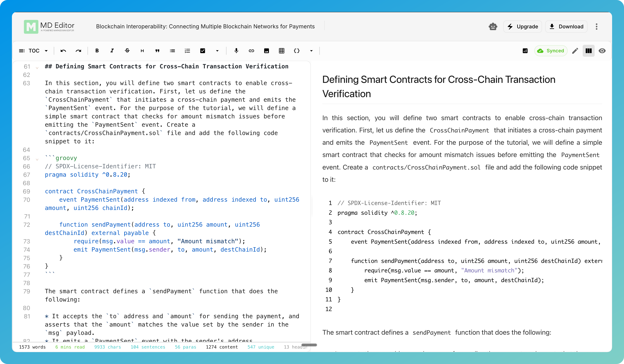
Task: Click the Upgrade button
Action: 522,26
